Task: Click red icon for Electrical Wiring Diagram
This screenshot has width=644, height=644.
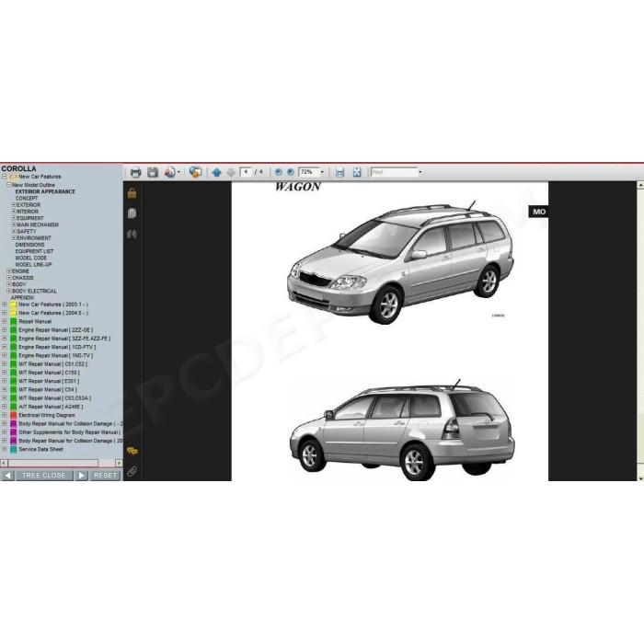Action: pyautogui.click(x=14, y=415)
